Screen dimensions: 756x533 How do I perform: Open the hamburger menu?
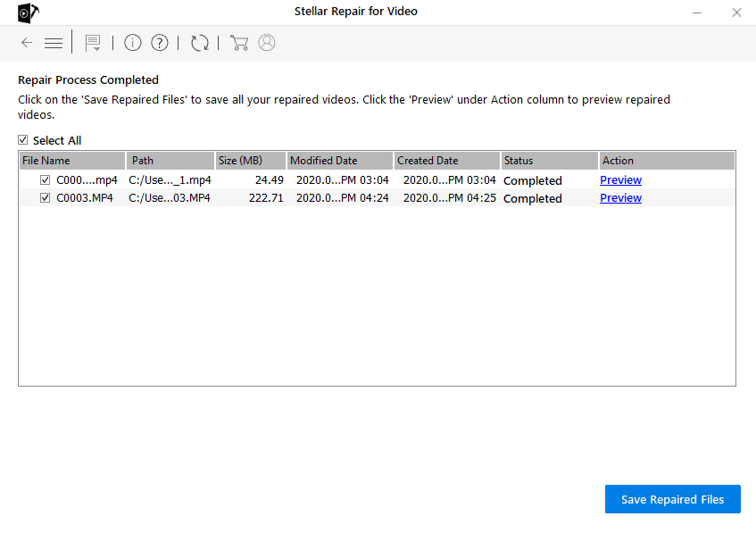point(54,43)
